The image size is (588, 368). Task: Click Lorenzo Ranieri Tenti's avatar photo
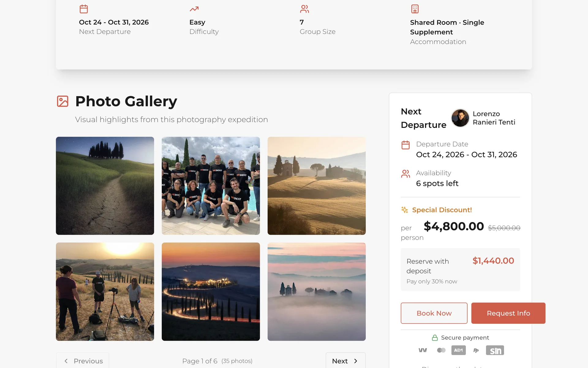pos(460,118)
